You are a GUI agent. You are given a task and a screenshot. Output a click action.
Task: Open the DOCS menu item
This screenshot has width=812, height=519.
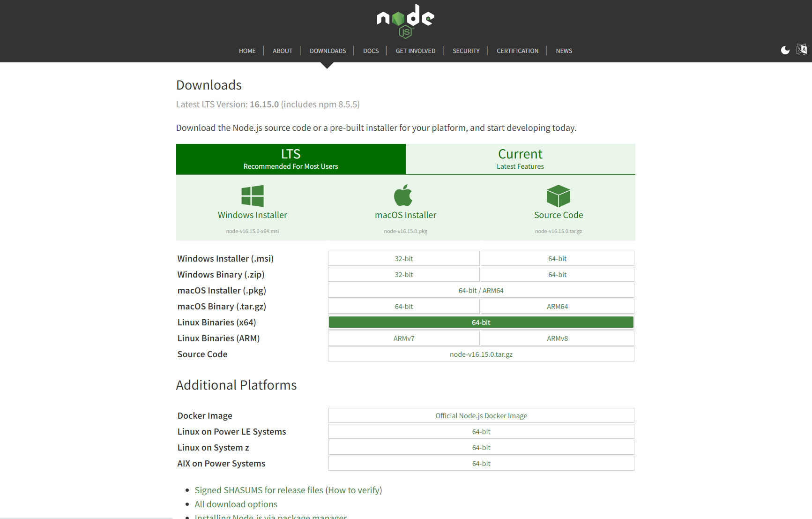tap(371, 51)
